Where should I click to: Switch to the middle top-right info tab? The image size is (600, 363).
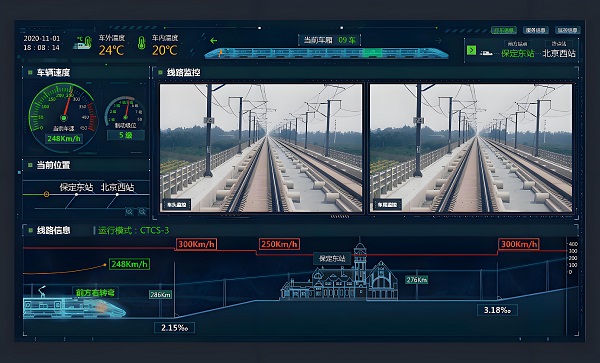(x=536, y=30)
